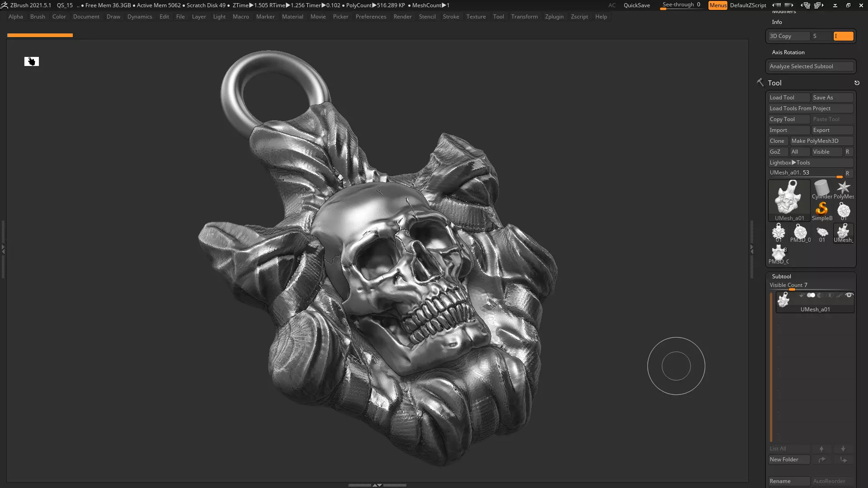
Task: Expand bottom tray divider arrows
Action: pyautogui.click(x=377, y=485)
